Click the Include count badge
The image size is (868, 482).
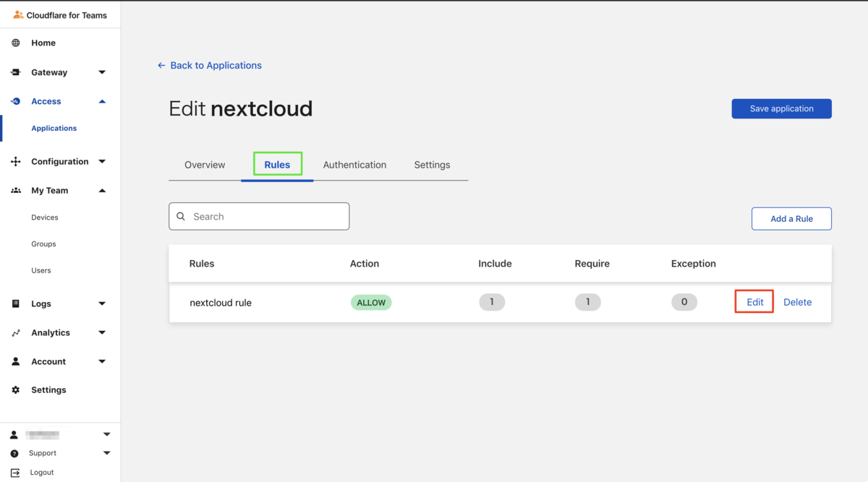tap(492, 302)
